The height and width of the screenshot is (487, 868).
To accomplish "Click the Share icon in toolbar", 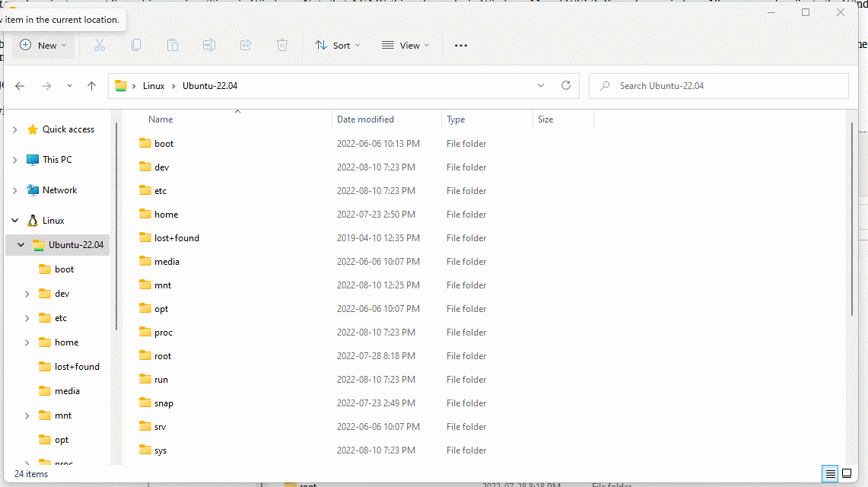I will [246, 46].
